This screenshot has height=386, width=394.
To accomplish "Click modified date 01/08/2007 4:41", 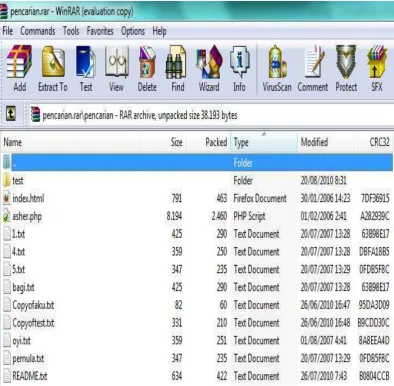I will tap(324, 341).
